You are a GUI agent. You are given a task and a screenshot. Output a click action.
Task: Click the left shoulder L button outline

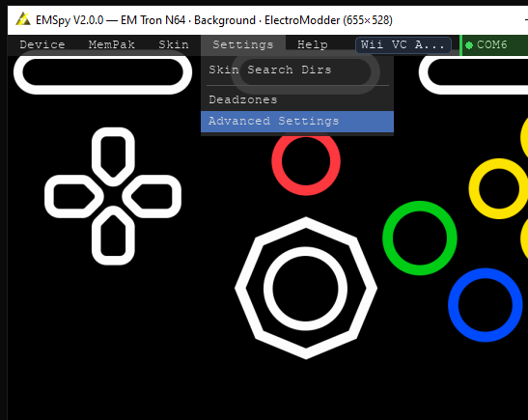(x=102, y=72)
